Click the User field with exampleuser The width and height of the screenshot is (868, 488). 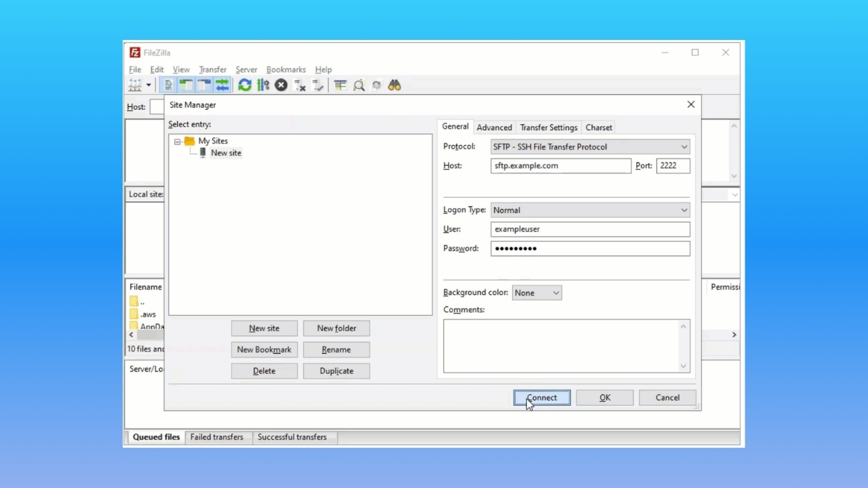[x=590, y=229]
